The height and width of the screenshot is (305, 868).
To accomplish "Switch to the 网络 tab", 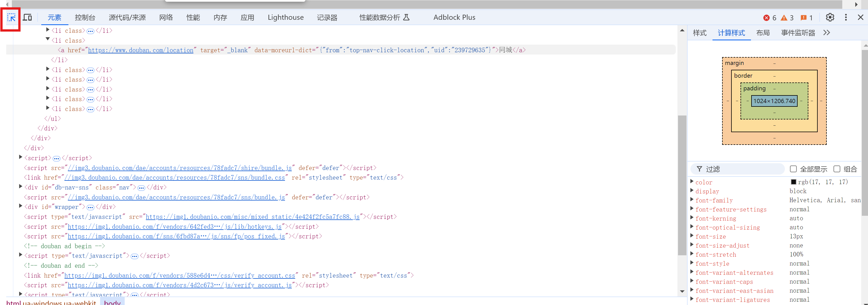I will pyautogui.click(x=166, y=18).
